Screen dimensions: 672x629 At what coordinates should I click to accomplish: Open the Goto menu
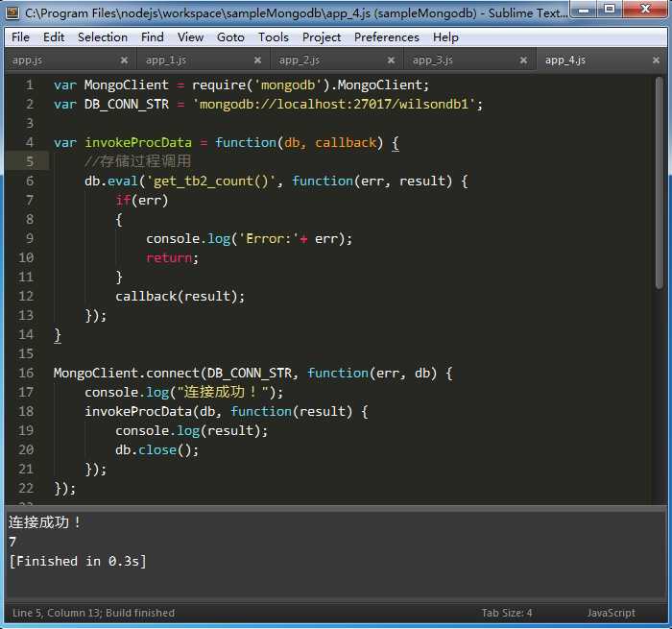click(230, 37)
